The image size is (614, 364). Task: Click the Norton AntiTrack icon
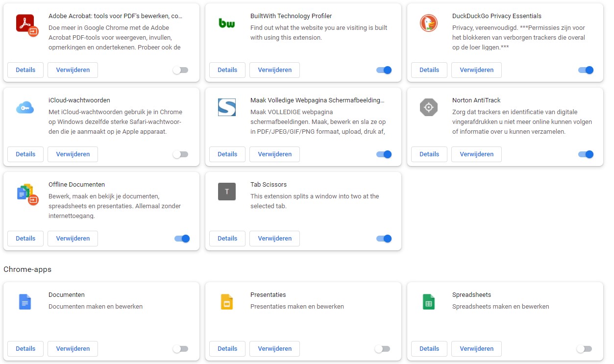pyautogui.click(x=429, y=107)
